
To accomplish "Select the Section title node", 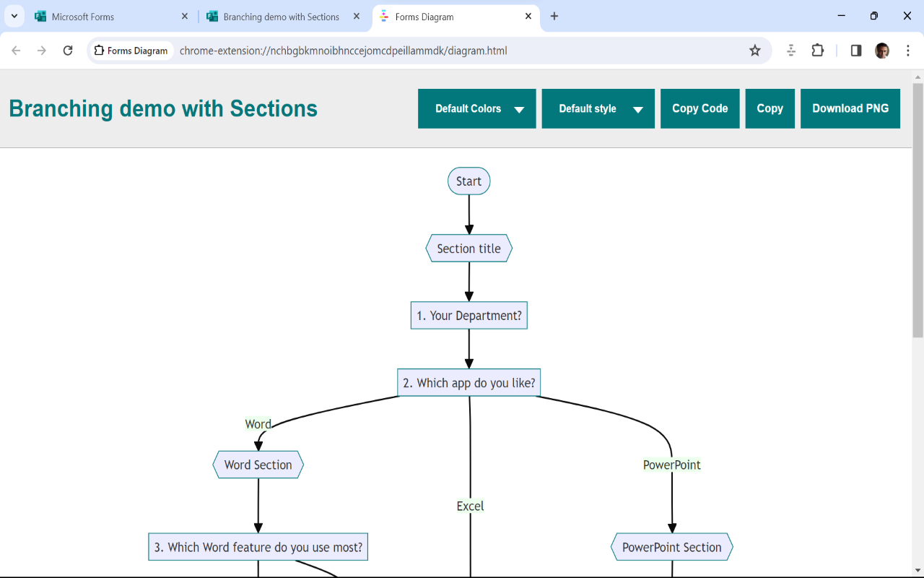I will (x=469, y=249).
